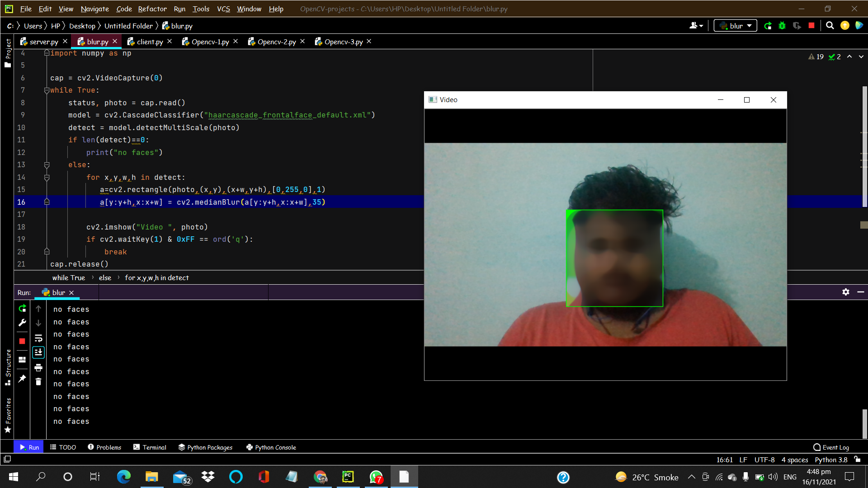The image size is (868, 488).
Task: Print the console output
Action: pos(38,367)
